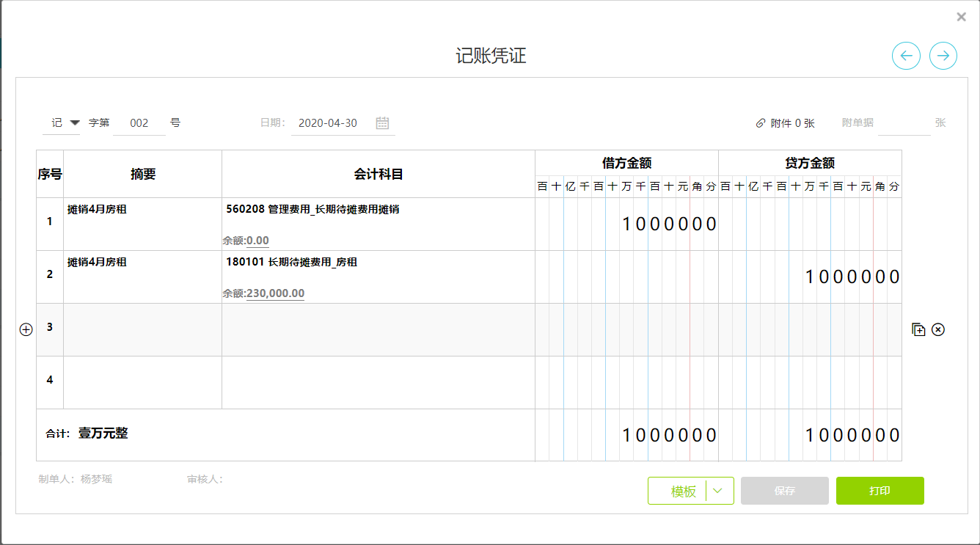Open the date picker calendar icon
The width and height of the screenshot is (980, 545).
(382, 123)
